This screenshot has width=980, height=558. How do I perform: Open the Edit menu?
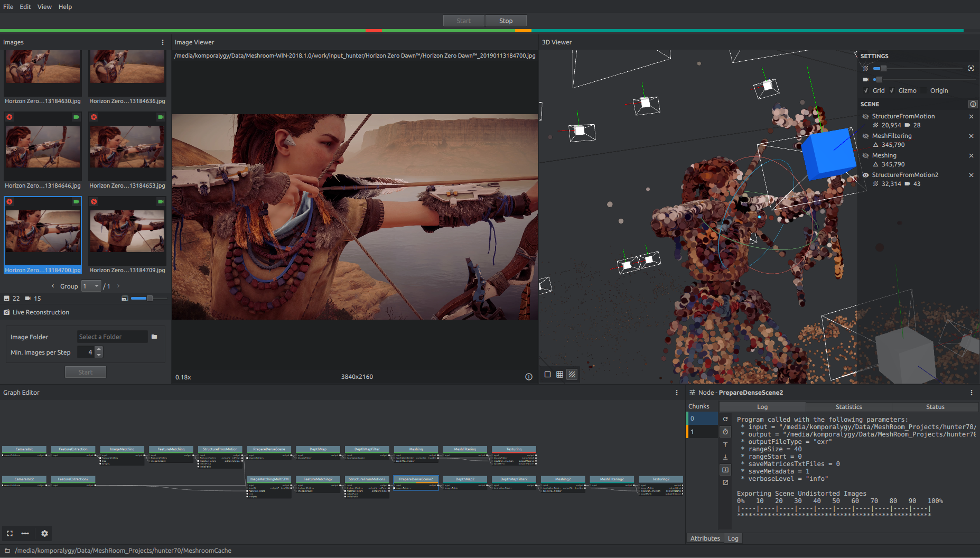tap(25, 7)
